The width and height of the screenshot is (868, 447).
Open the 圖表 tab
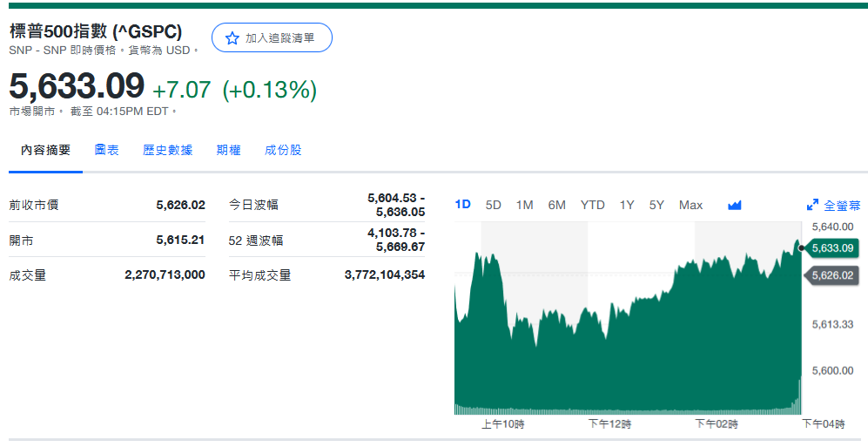click(x=107, y=150)
